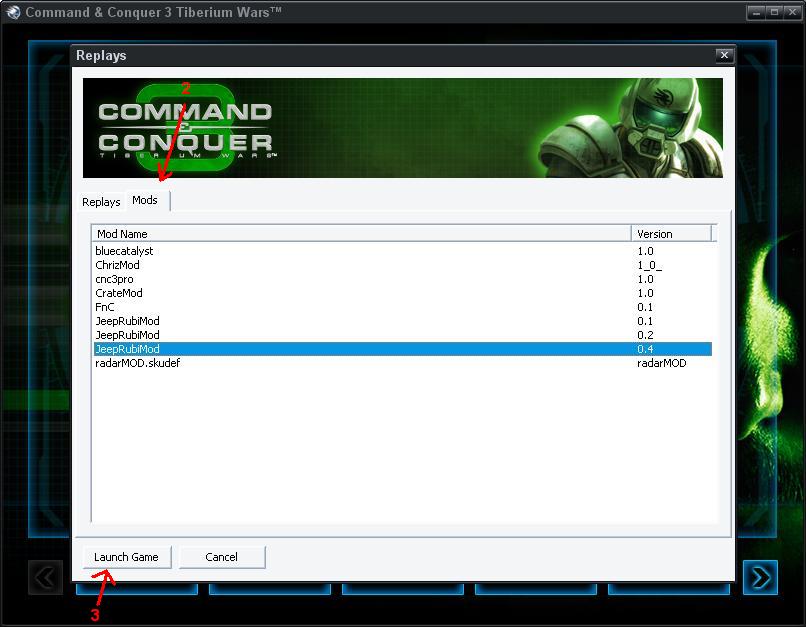Launch the game with the selected mod
The height and width of the screenshot is (627, 806).
coord(126,557)
